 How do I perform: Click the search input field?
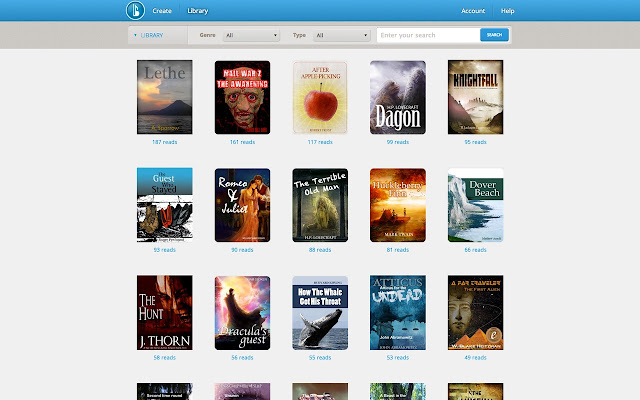point(428,35)
